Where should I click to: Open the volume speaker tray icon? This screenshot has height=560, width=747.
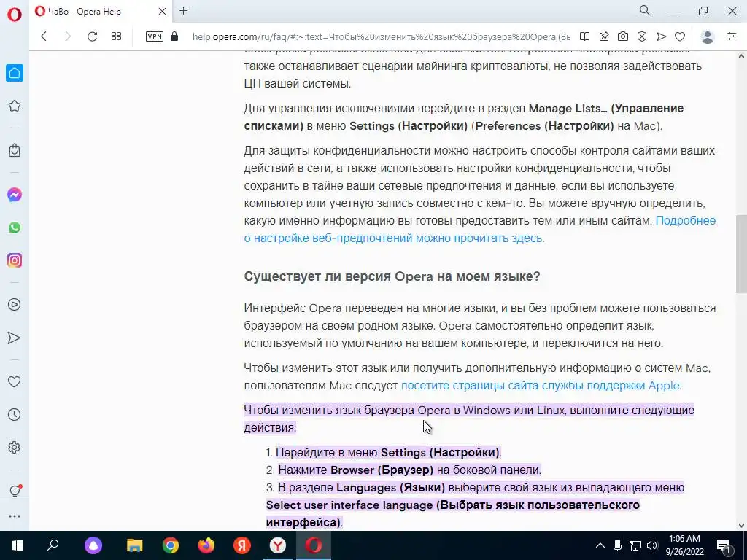pos(652,545)
